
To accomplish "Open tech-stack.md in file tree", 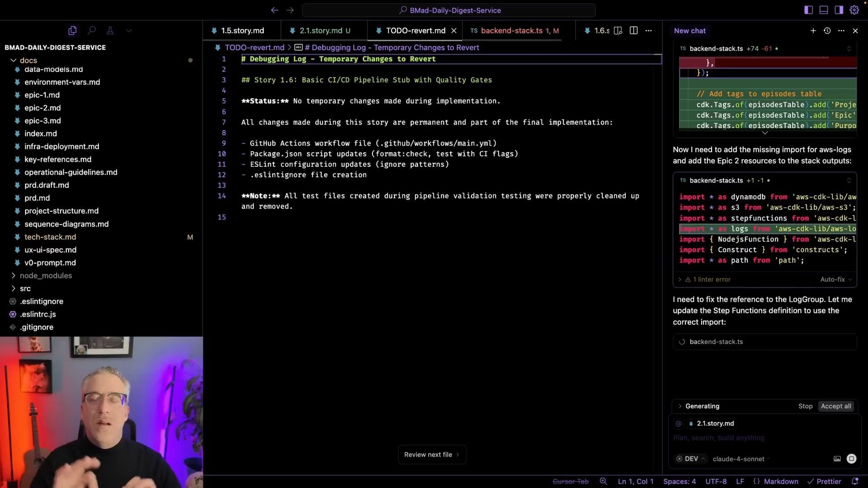I will pos(50,237).
